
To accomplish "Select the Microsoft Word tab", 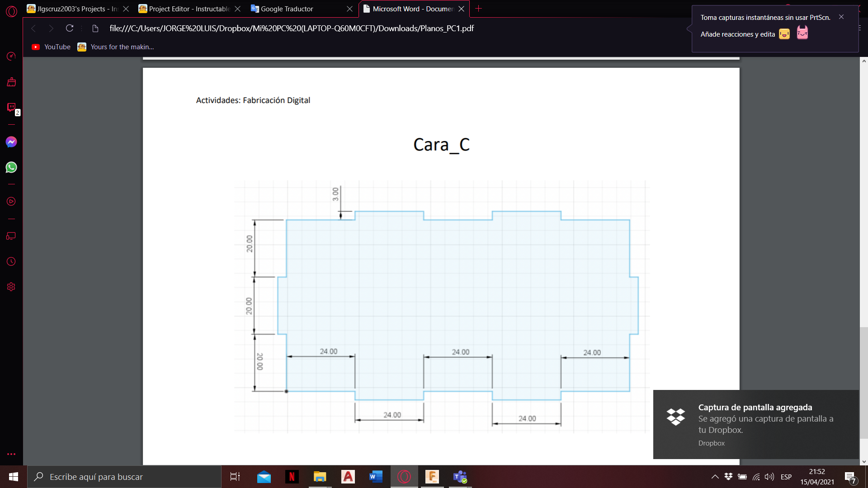I will tap(414, 8).
